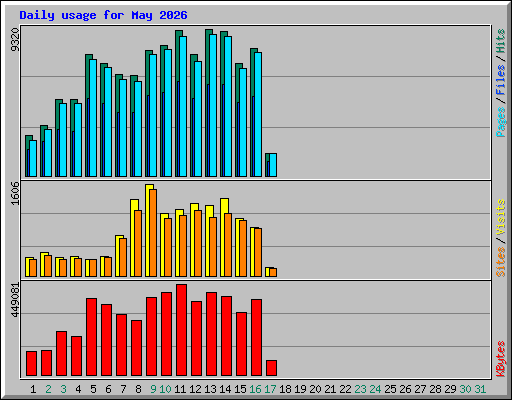Click day 11 on the x-axis
Viewport: 512px width, 400px height.
[x=180, y=389]
